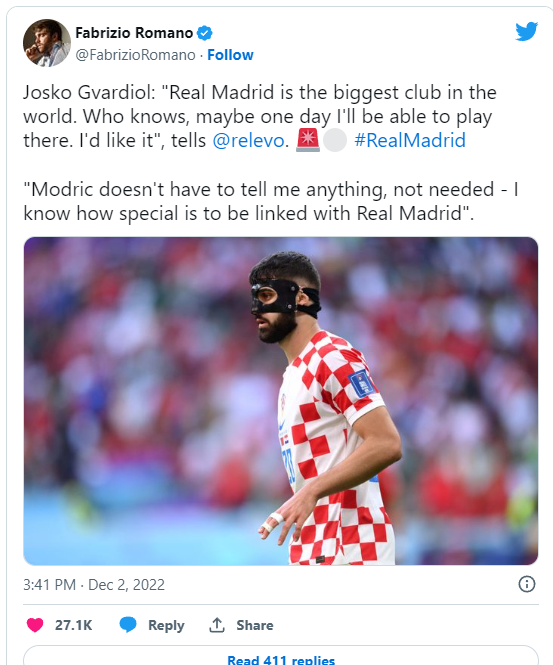
Task: Click the blue reply bubble icon
Action: click(x=128, y=625)
